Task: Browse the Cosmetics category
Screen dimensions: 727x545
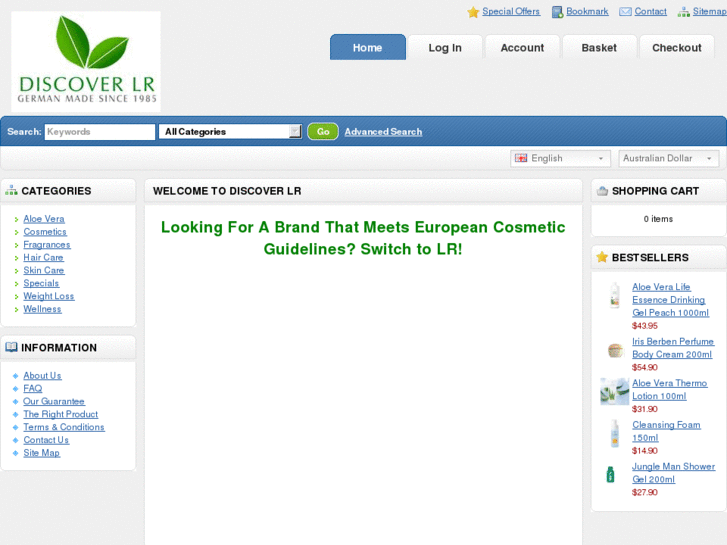Action: coord(45,231)
